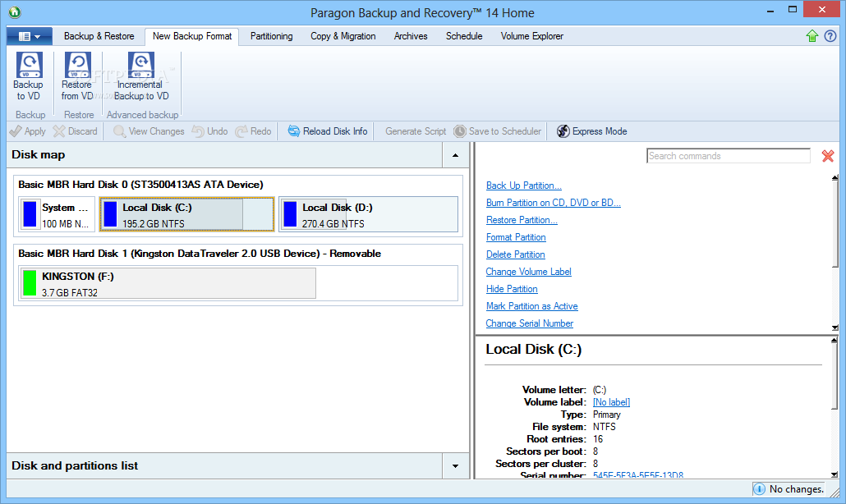
Task: Click Generate Script toolbar button
Action: tap(416, 131)
